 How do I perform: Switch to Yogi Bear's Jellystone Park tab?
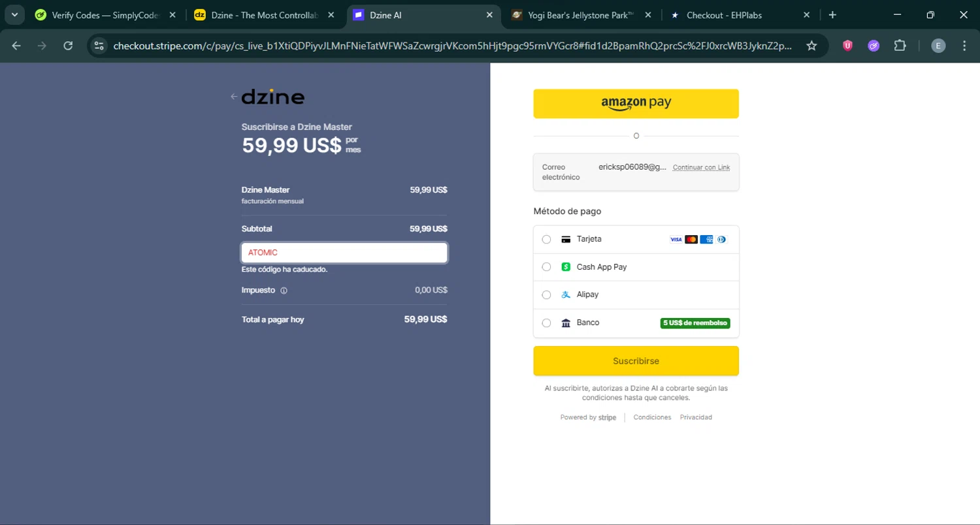[581, 15]
